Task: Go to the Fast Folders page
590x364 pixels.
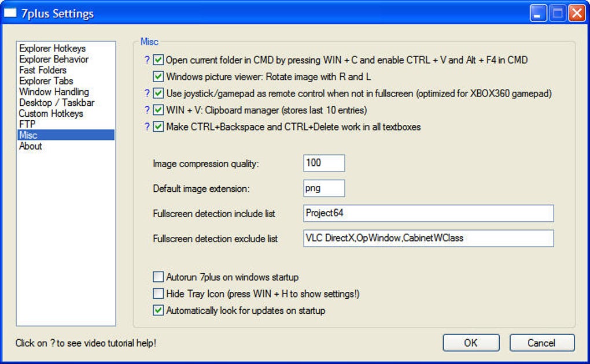Action: [66, 70]
